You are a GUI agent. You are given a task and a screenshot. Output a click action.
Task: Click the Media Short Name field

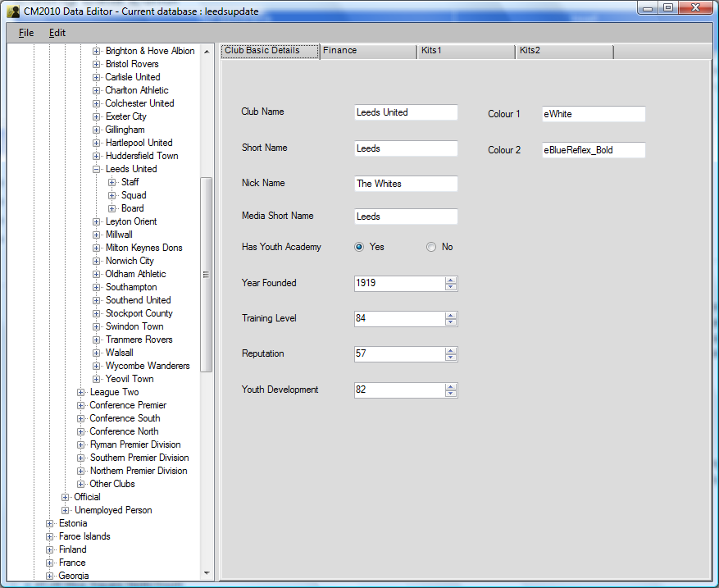point(406,217)
